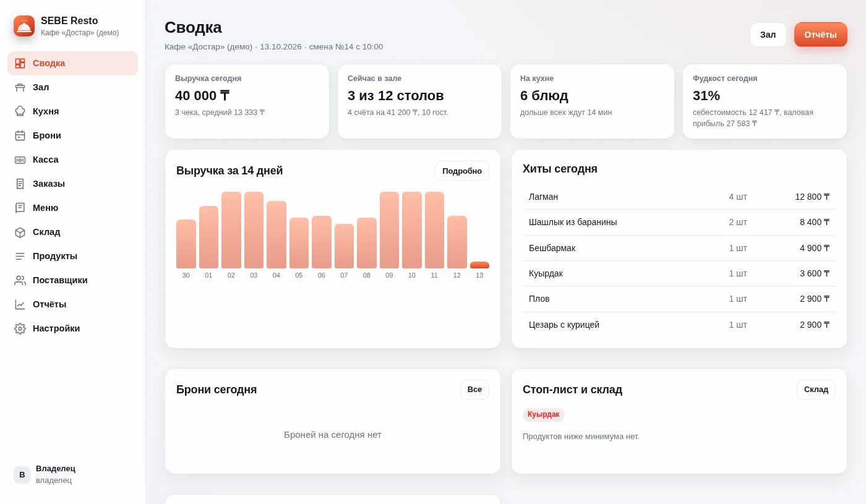Click "Продуктов ниже минимума нет." text
The width and height of the screenshot is (866, 504).
point(581,437)
